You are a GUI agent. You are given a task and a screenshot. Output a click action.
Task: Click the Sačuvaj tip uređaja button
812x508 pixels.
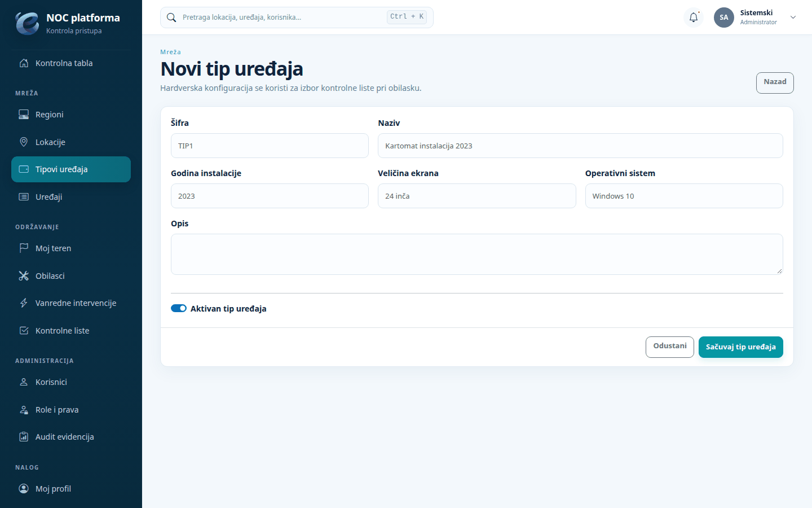click(740, 347)
